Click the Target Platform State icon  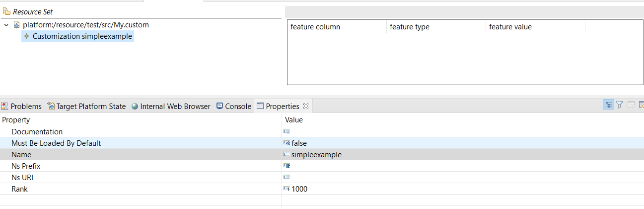51,106
